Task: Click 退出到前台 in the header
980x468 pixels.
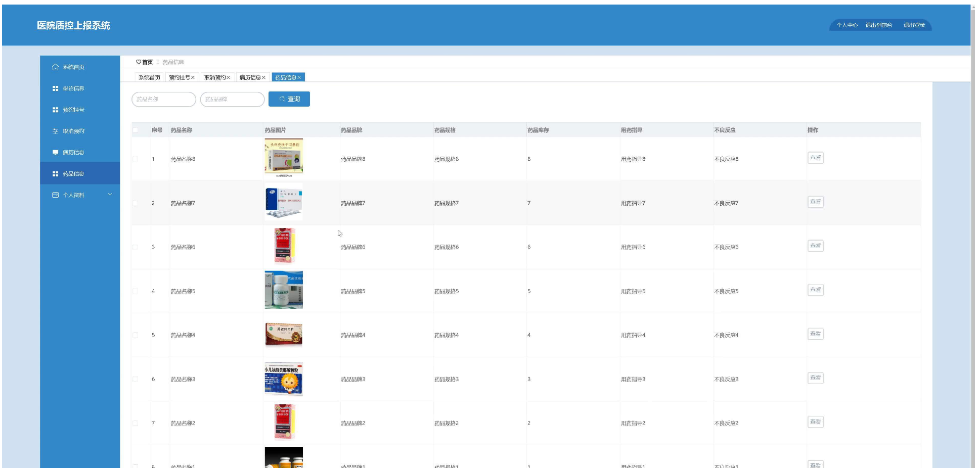Action: (x=878, y=25)
